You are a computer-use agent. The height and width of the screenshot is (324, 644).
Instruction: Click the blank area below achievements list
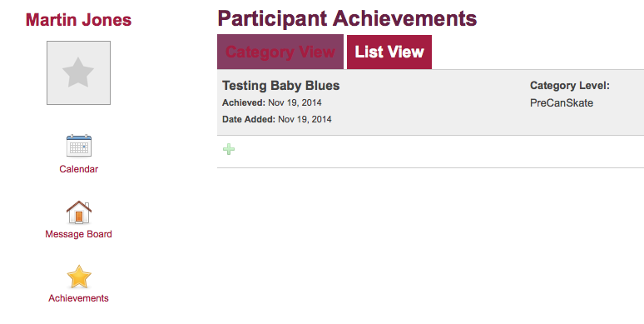[x=430, y=246]
